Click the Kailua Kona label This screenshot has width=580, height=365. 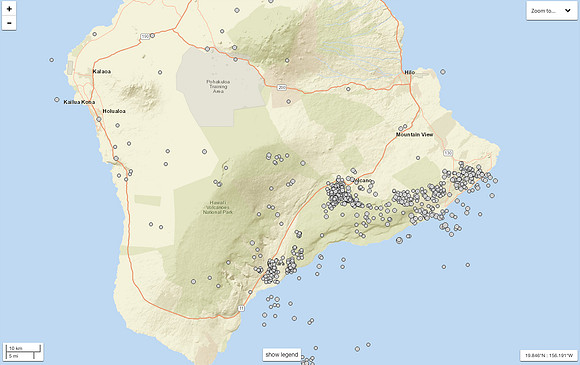[x=79, y=102]
